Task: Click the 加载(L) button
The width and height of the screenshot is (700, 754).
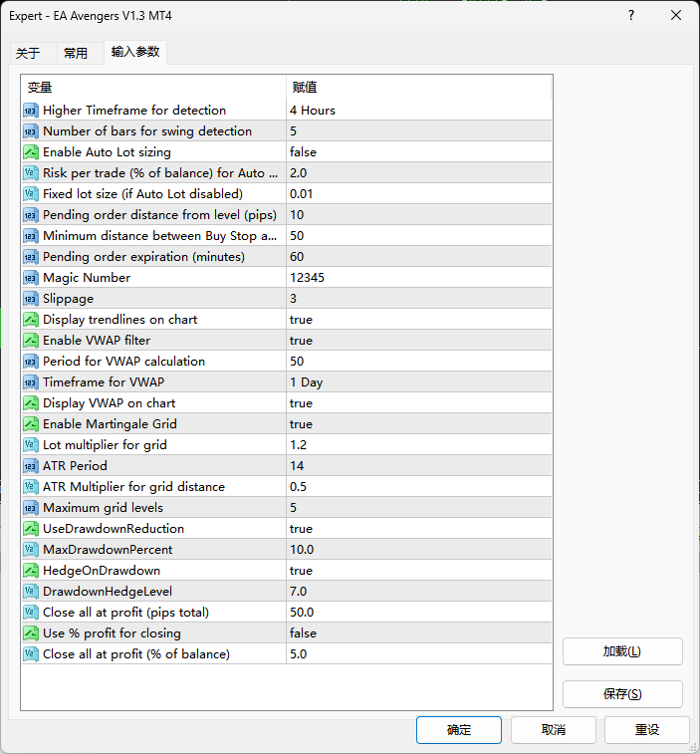Action: point(622,651)
